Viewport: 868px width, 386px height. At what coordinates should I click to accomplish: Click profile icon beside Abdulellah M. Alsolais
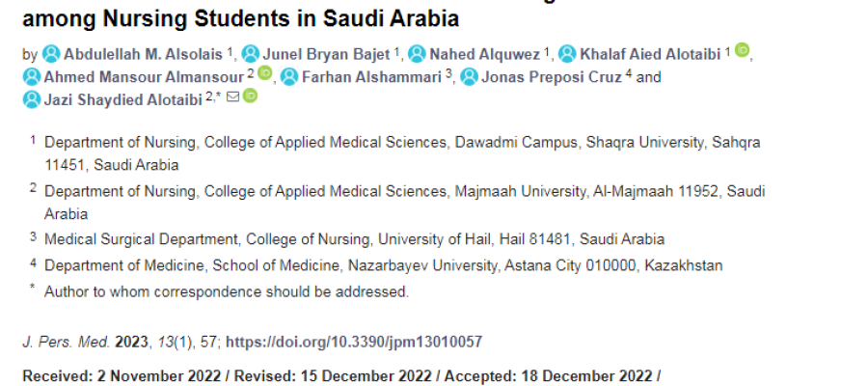tap(51, 54)
